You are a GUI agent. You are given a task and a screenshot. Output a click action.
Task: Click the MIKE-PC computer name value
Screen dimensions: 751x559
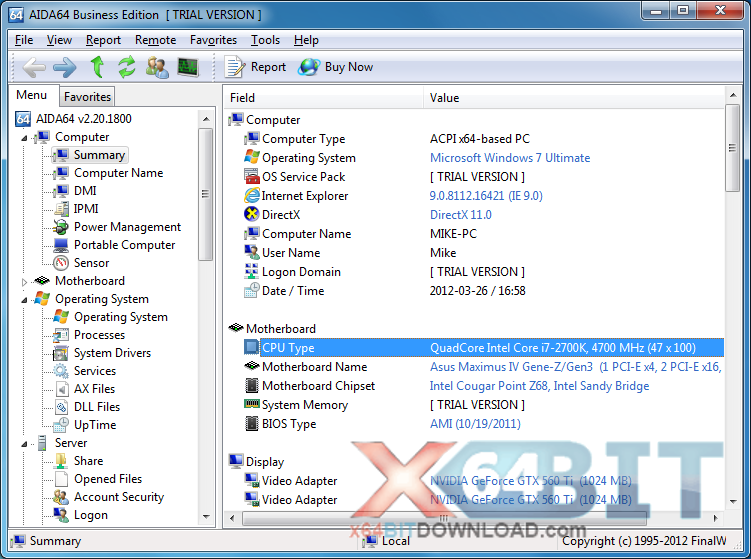(x=453, y=234)
